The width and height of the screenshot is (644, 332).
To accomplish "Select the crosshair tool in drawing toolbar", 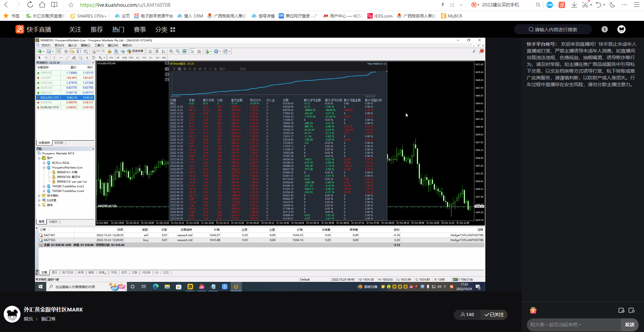I will (46, 58).
